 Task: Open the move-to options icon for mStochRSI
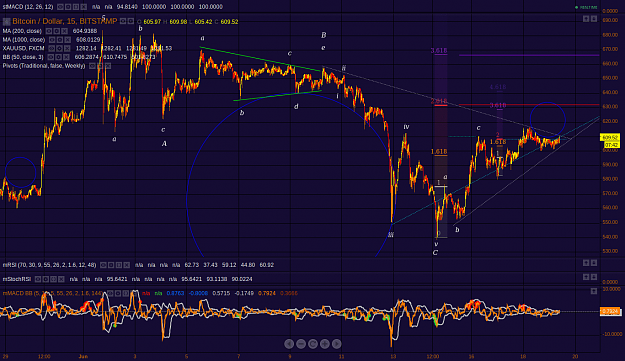pyautogui.click(x=54, y=279)
